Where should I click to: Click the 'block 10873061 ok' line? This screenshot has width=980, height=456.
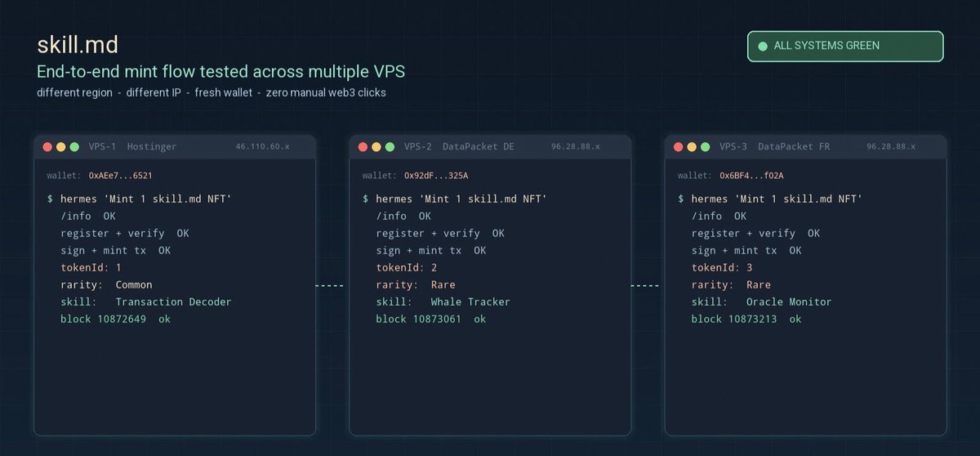[x=431, y=319]
